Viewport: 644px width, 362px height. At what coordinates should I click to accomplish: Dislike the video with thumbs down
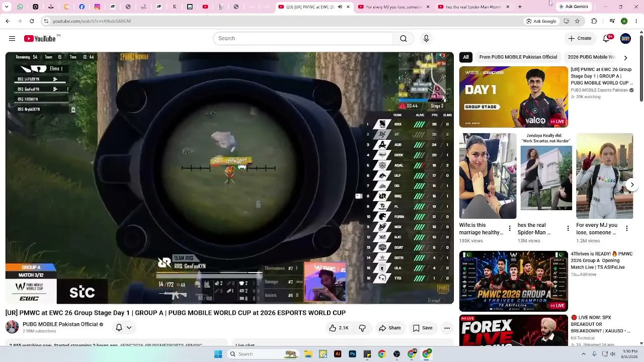tap(362, 328)
